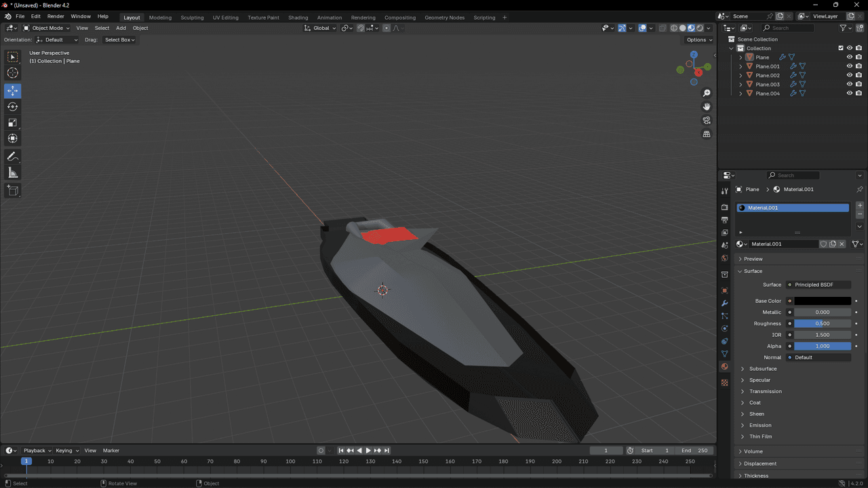The image size is (868, 488).
Task: Expand the Emission section
Action: (x=759, y=425)
